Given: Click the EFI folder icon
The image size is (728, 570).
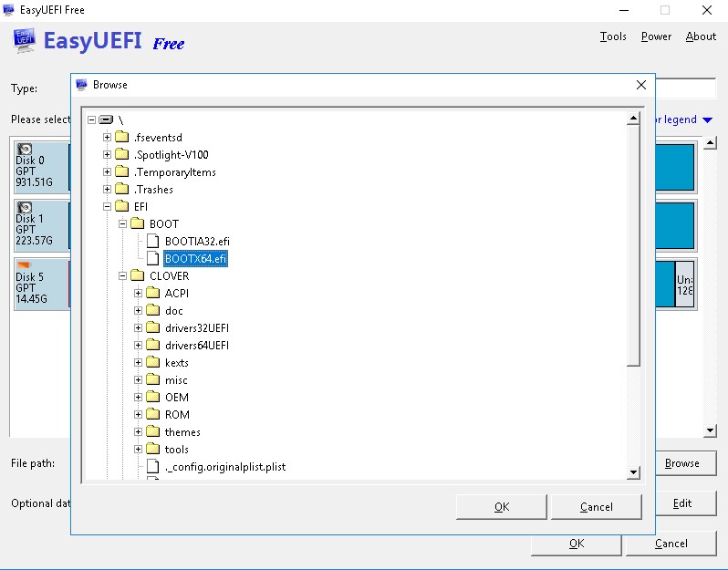Looking at the screenshot, I should pos(122,206).
